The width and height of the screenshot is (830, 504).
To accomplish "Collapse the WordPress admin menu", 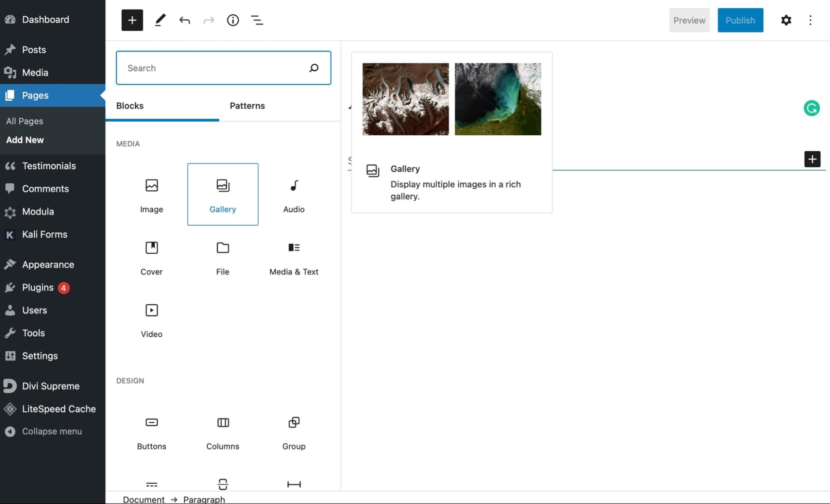I will click(x=52, y=431).
